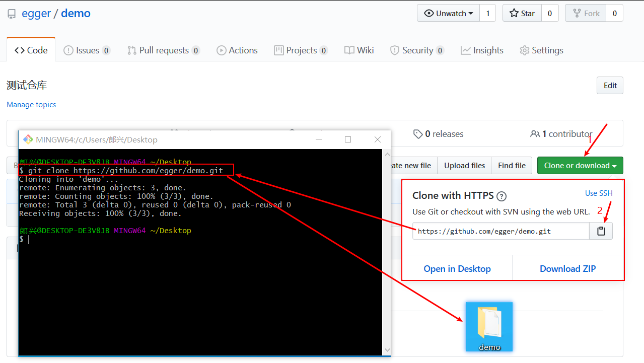Click the Settings tab gear icon
644x363 pixels.
coord(525,50)
